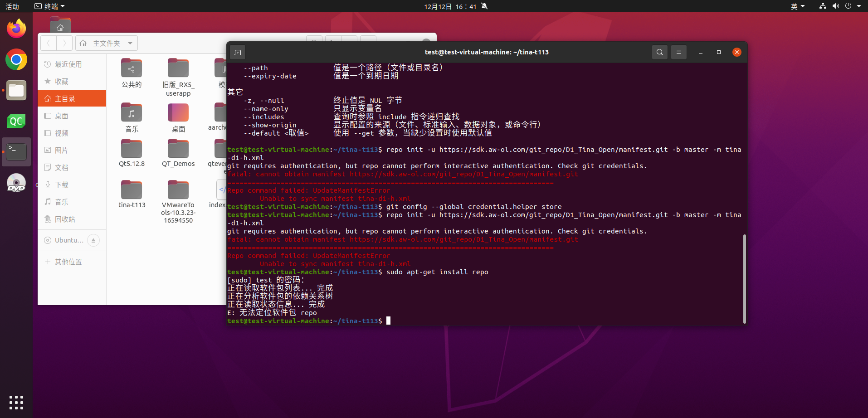Open the input method 英 dropdown

tap(797, 6)
